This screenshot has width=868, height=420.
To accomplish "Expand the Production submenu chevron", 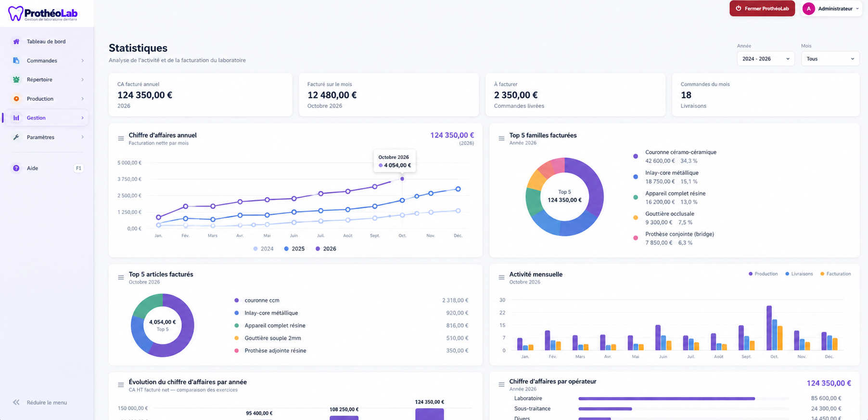I will 83,99.
